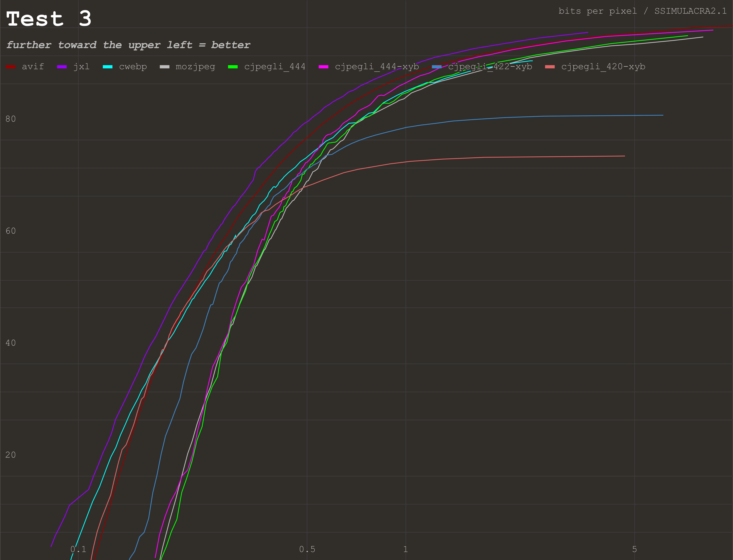This screenshot has width=733, height=560.
Task: Click the bits per pixel / SSIMULACRA2.1 label
Action: 642,11
